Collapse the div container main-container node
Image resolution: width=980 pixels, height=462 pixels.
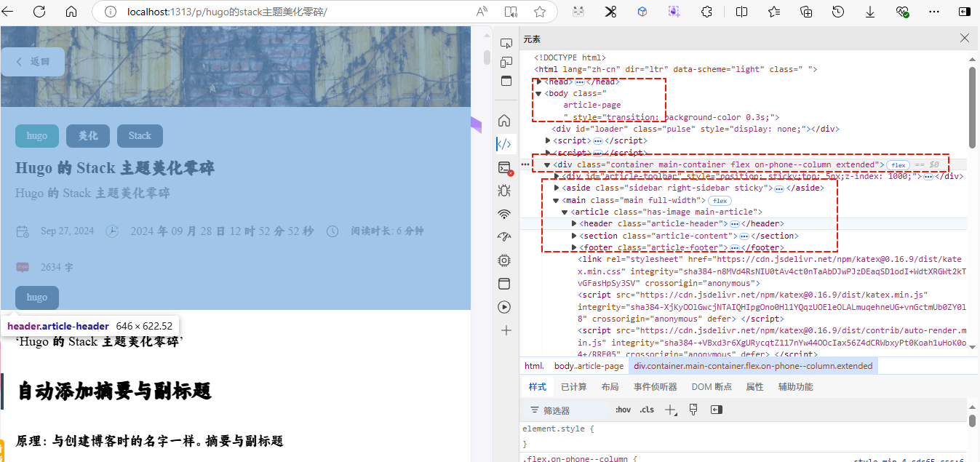[x=548, y=164]
